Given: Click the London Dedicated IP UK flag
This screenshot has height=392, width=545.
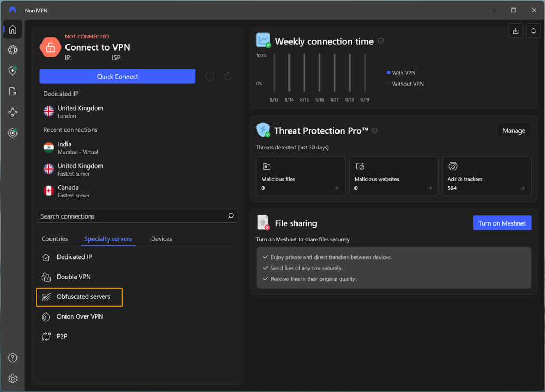Looking at the screenshot, I should [48, 112].
